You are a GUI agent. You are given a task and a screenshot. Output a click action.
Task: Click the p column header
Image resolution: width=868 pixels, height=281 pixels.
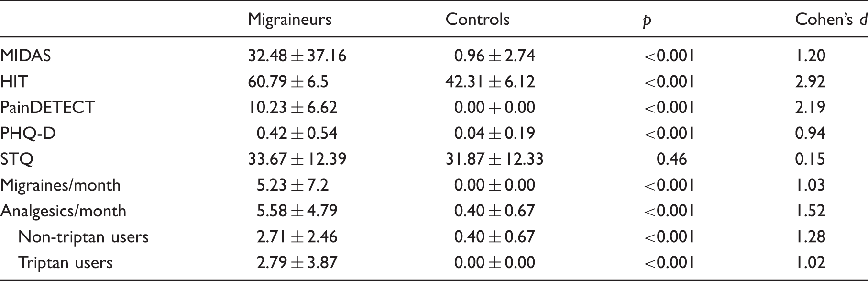(x=647, y=22)
